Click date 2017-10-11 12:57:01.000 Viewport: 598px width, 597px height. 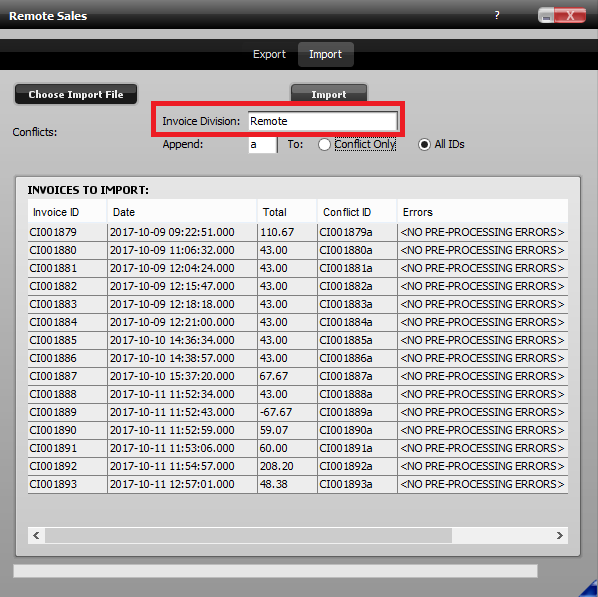coord(172,484)
